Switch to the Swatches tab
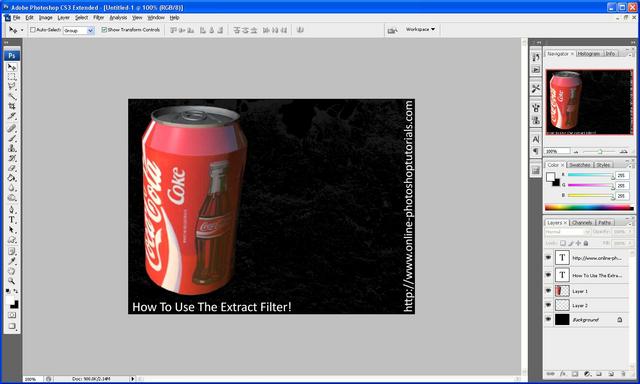The height and width of the screenshot is (384, 640). point(580,165)
